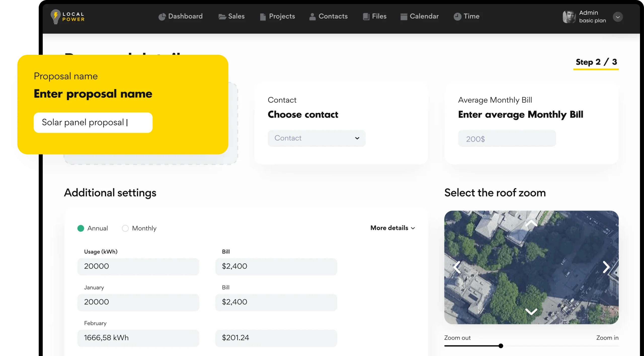Expand More details section
The height and width of the screenshot is (356, 644).
click(392, 228)
